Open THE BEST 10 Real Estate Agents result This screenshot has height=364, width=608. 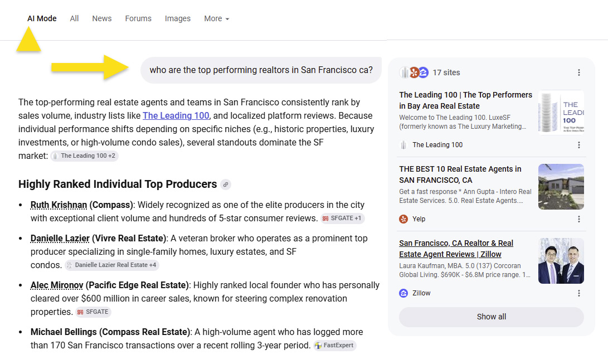click(x=460, y=174)
